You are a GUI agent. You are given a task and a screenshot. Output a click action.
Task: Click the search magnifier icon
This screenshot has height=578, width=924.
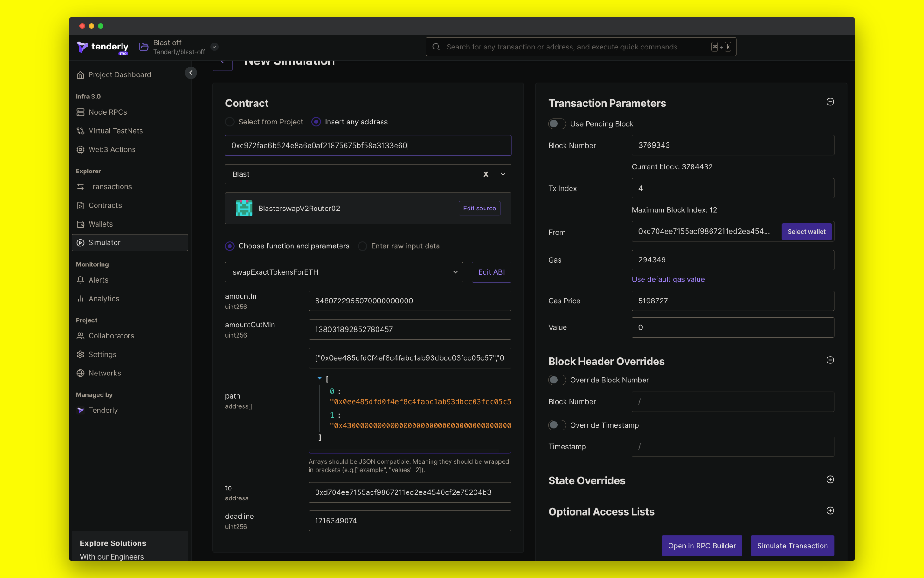click(x=436, y=47)
